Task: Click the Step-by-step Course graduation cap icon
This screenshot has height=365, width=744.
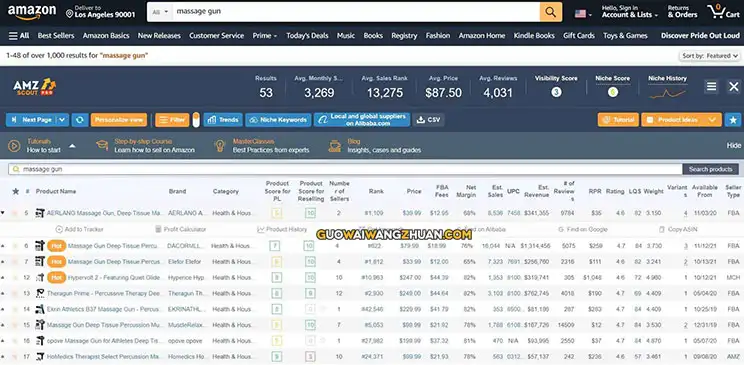Action: (102, 145)
